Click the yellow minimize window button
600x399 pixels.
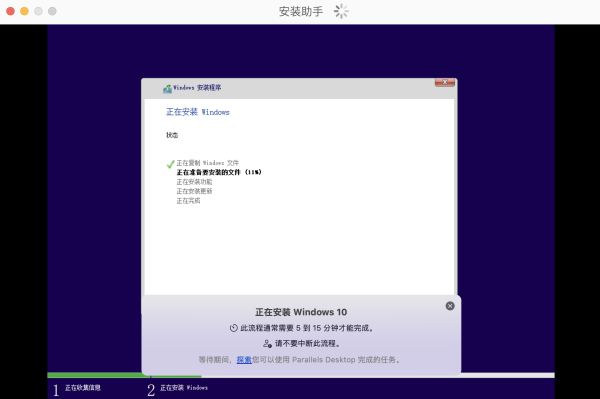24,11
